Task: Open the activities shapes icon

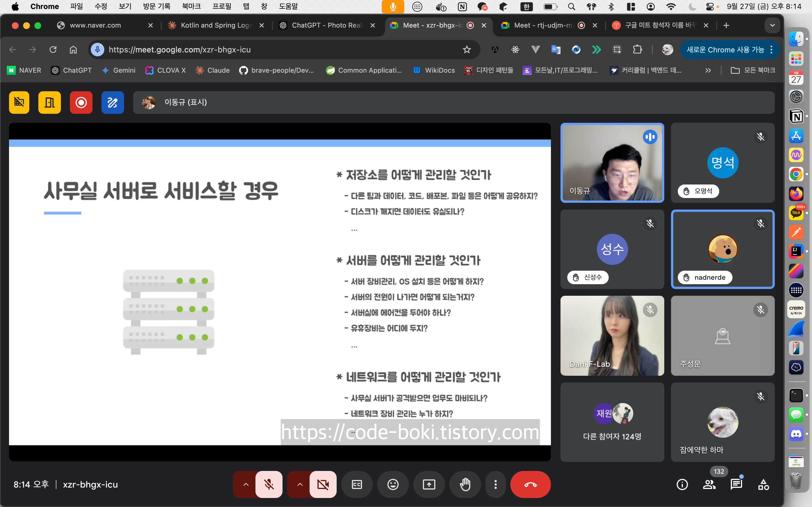Action: point(763,484)
